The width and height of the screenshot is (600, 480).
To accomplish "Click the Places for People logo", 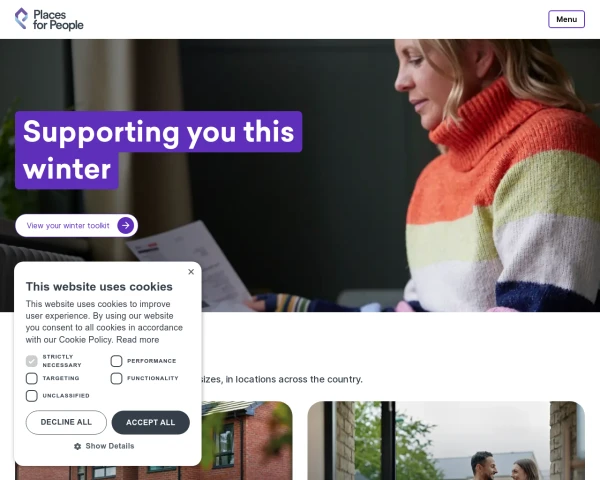I will [49, 19].
